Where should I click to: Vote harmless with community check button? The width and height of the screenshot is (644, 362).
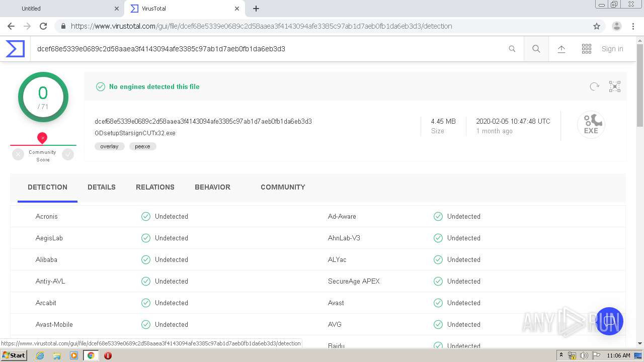pyautogui.click(x=68, y=155)
